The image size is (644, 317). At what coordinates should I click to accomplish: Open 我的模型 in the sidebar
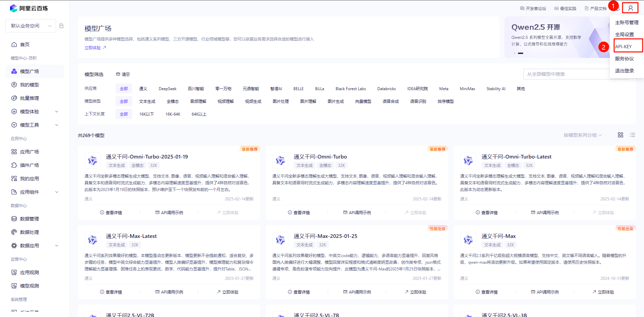[x=35, y=85]
